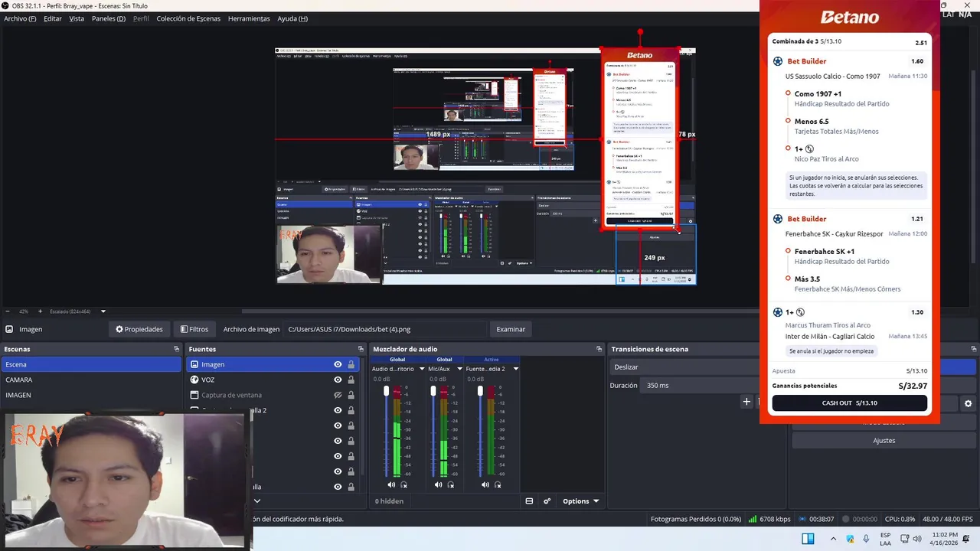Click the Archivo de imagen path field
This screenshot has height=551, width=980.
[x=385, y=329]
